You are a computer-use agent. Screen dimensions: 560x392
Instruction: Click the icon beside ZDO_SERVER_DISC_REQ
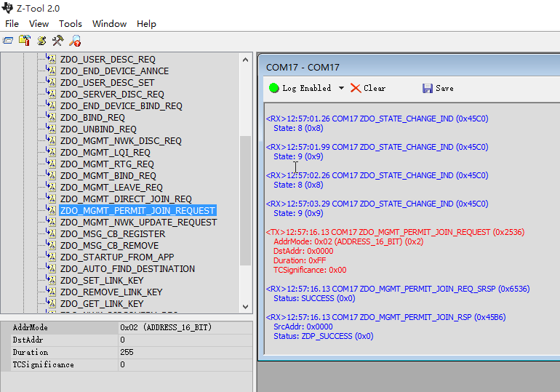tap(52, 94)
